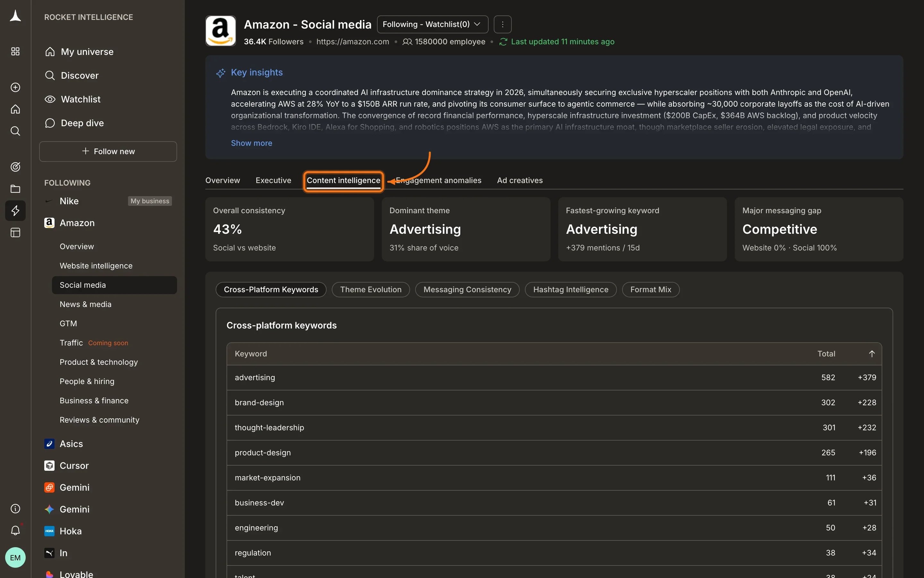Open the layout panel icon in the rail
The width and height of the screenshot is (924, 578).
coord(15,232)
